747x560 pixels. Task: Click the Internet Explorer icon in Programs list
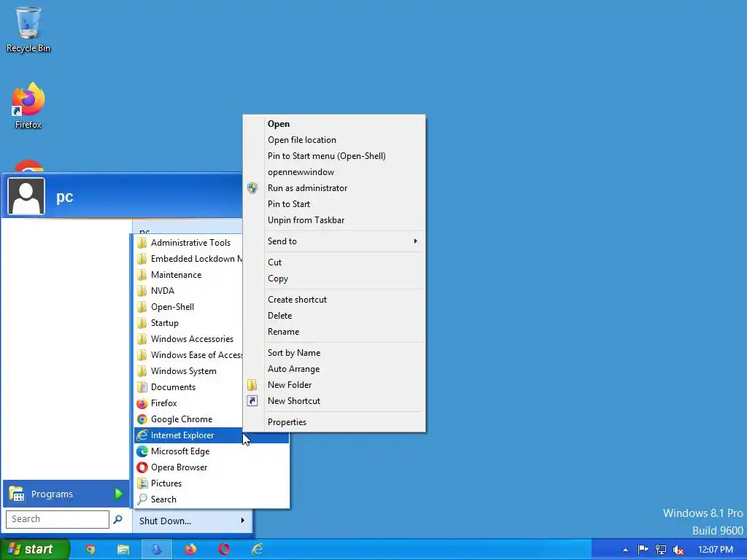[x=142, y=435]
